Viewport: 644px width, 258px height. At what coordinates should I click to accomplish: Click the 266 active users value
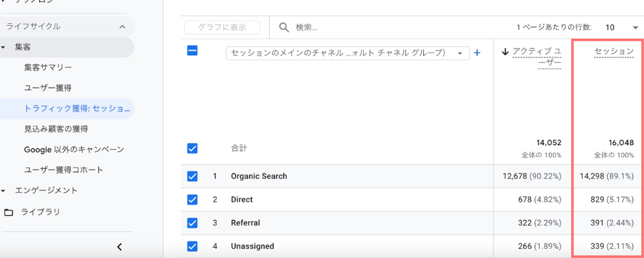[524, 246]
